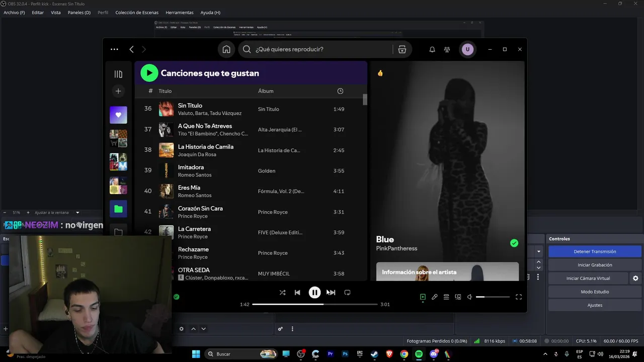Sort by the Álbum column header
This screenshot has width=644, height=362.
click(x=266, y=91)
